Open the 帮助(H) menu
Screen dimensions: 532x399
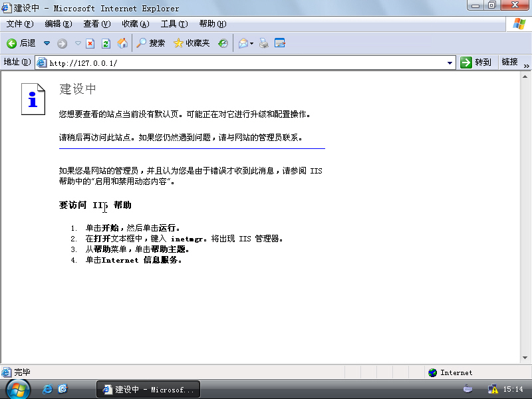click(213, 24)
